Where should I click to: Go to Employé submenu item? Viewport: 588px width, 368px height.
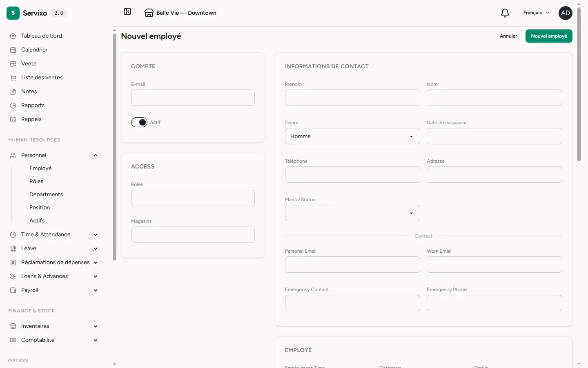tap(40, 168)
